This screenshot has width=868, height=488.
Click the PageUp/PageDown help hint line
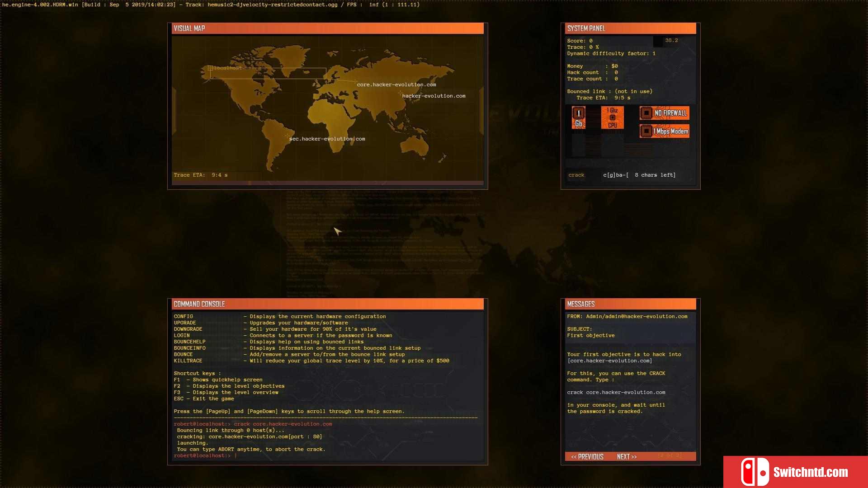[289, 411]
